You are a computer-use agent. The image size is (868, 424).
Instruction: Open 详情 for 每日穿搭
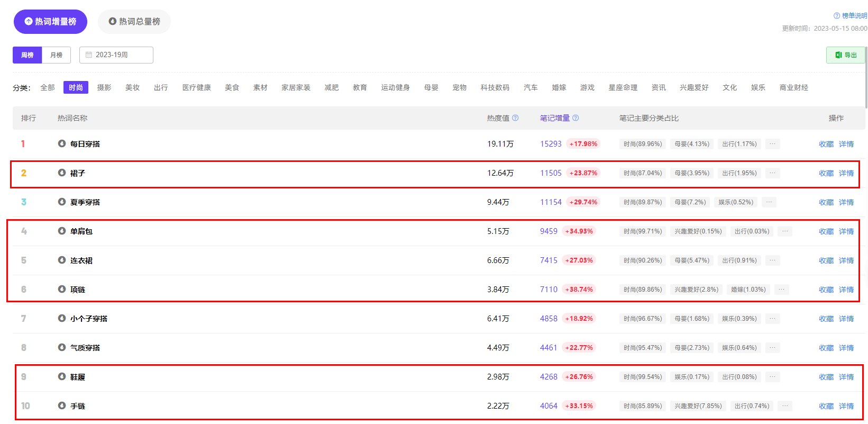[846, 144]
